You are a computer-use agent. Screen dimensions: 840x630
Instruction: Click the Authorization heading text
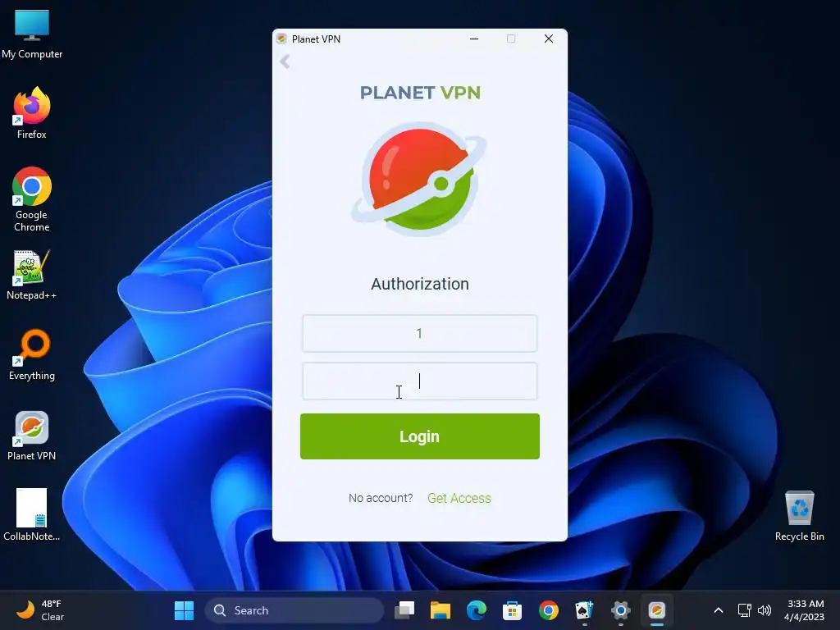(420, 284)
